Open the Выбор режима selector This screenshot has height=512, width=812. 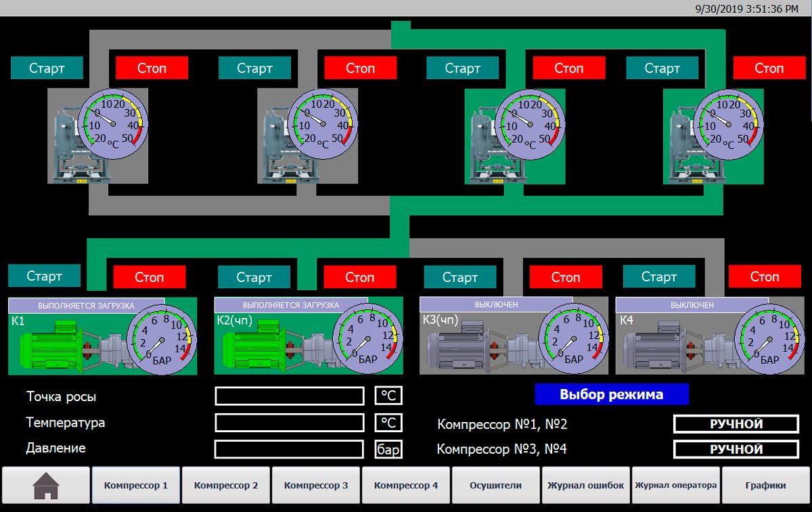coord(611,394)
